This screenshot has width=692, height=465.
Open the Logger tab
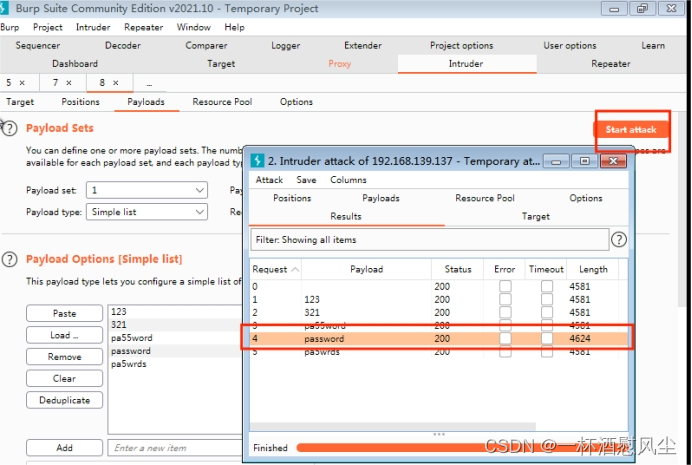click(x=286, y=45)
